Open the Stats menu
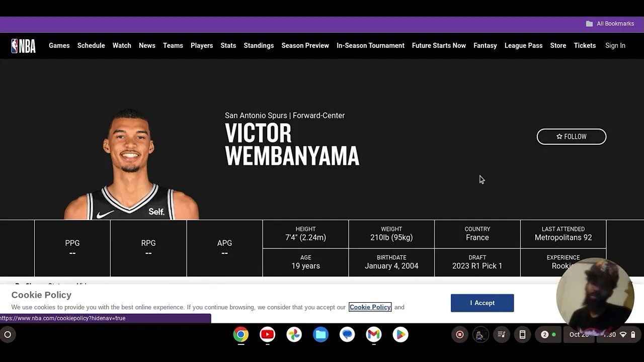This screenshot has height=362, width=644. point(228,46)
